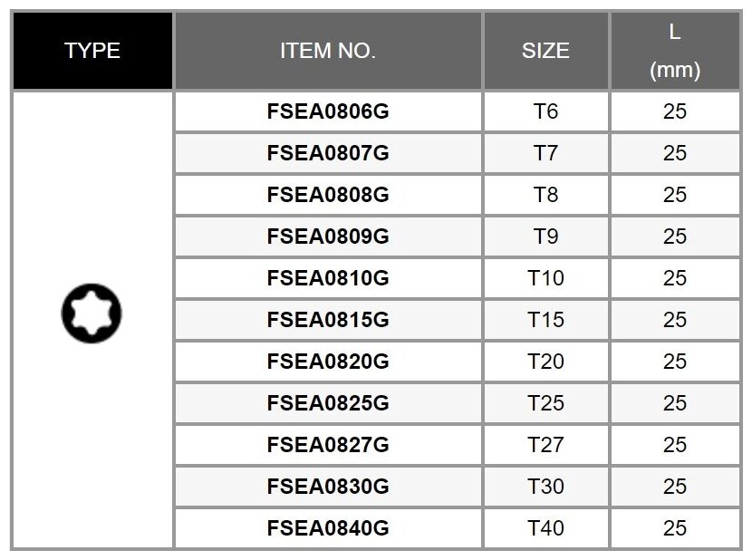This screenshot has width=752, height=560.
Task: Select the TYPE column header
Action: tap(92, 51)
